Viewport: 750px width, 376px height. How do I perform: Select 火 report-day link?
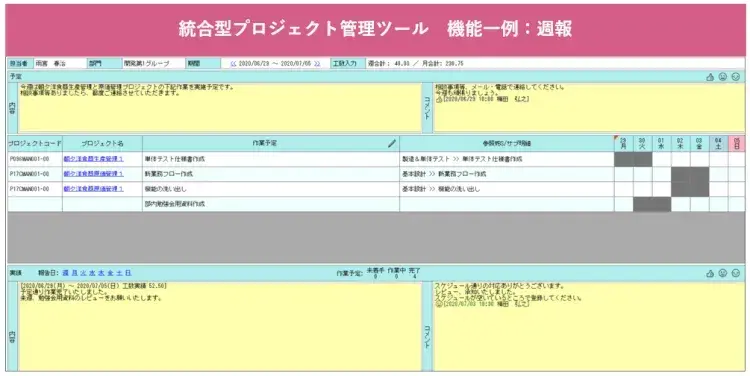pos(83,273)
